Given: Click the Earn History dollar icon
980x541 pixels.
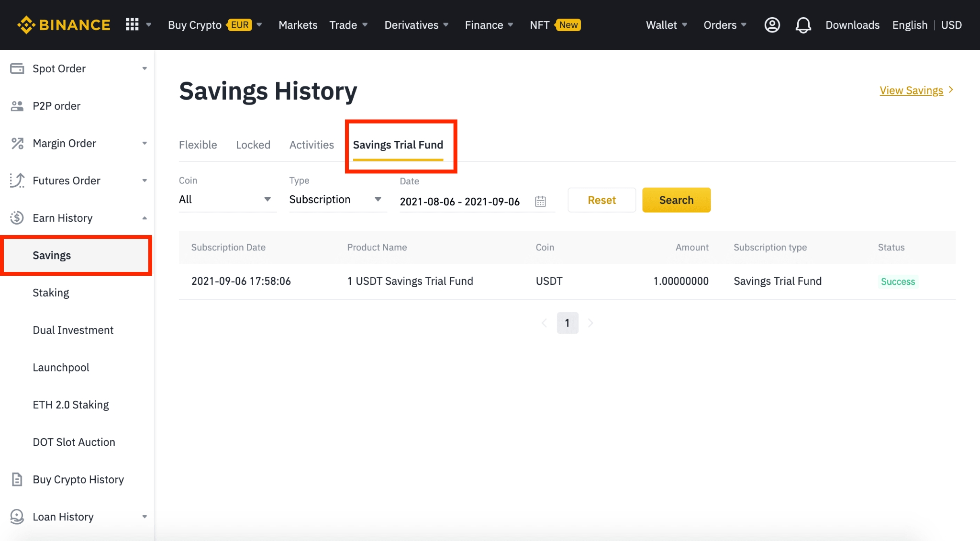Looking at the screenshot, I should (17, 218).
